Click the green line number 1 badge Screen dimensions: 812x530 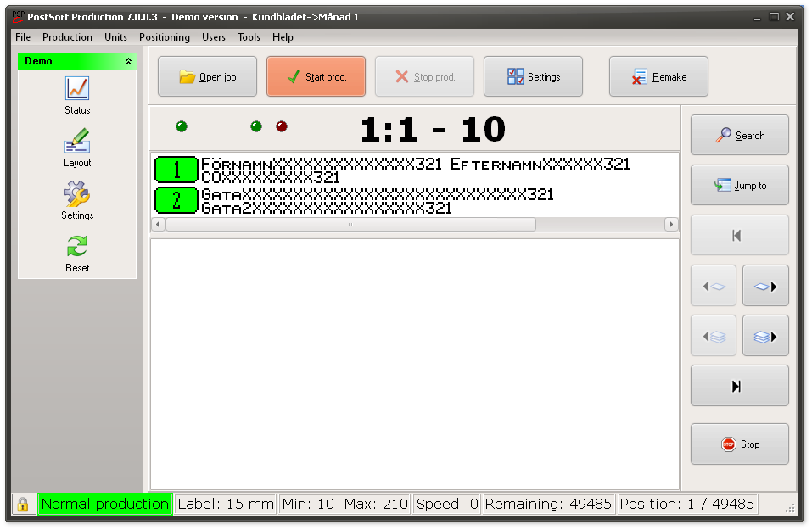(176, 170)
